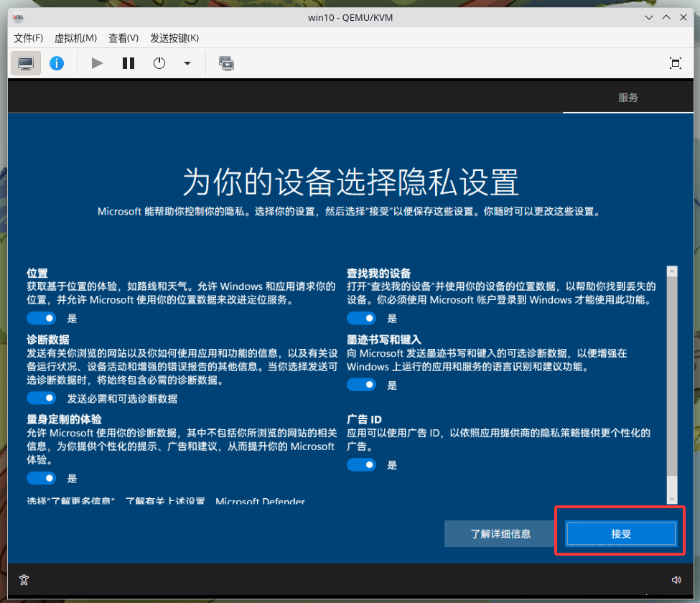Start the virtual machine with play button
700x603 pixels.
pos(97,63)
